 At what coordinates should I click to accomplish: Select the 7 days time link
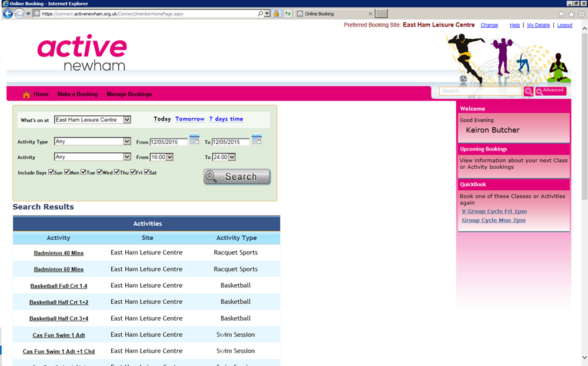pyautogui.click(x=226, y=119)
